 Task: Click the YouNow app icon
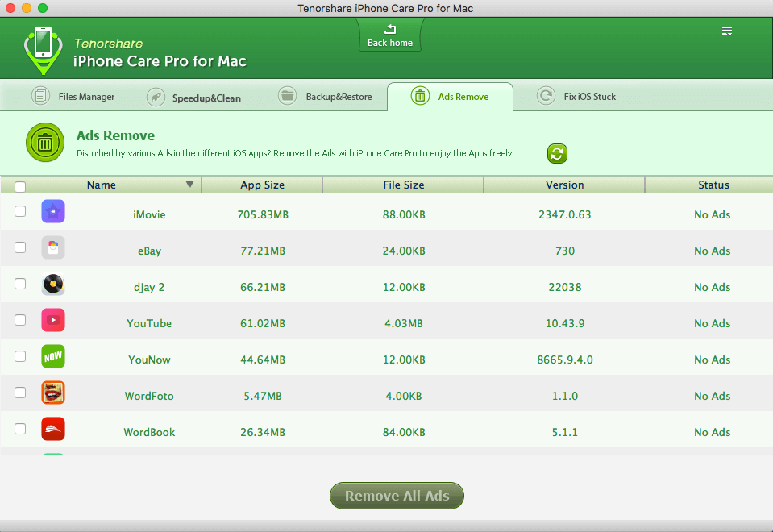[x=53, y=356]
